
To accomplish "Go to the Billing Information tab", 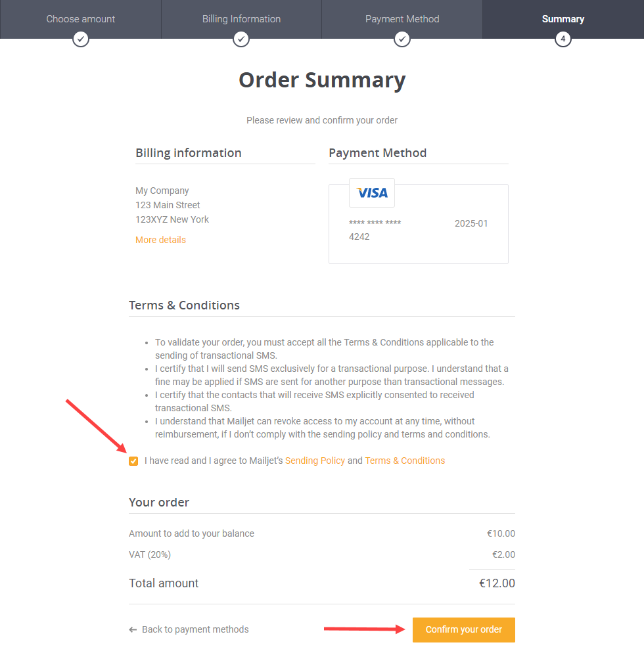I will tap(241, 19).
